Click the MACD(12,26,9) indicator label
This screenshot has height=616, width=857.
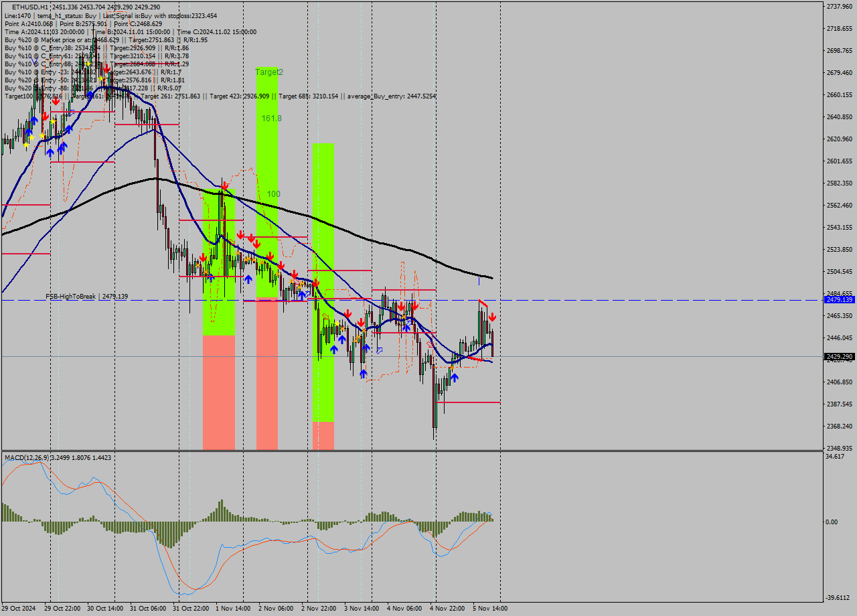(58, 458)
